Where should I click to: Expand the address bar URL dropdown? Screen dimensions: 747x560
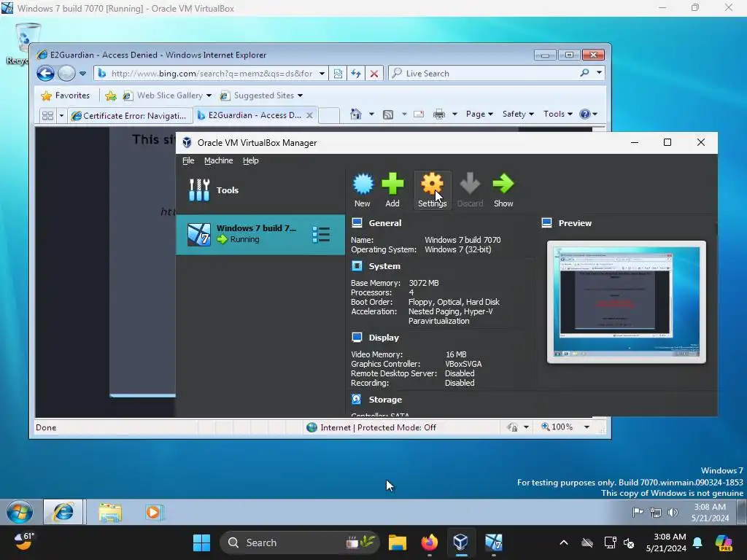(x=322, y=74)
